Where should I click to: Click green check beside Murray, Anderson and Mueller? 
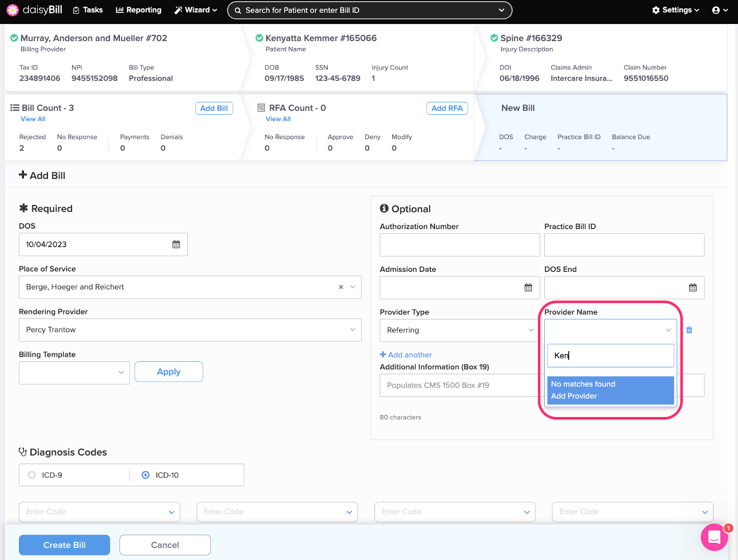(x=14, y=38)
